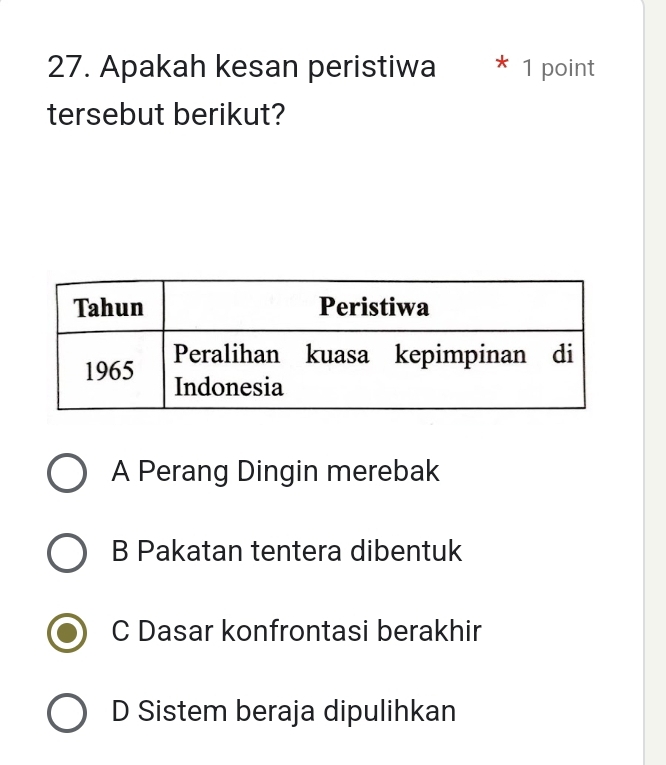This screenshot has width=666, height=765.
Task: Click the word 'Indonesia' in the table
Action: (x=229, y=386)
